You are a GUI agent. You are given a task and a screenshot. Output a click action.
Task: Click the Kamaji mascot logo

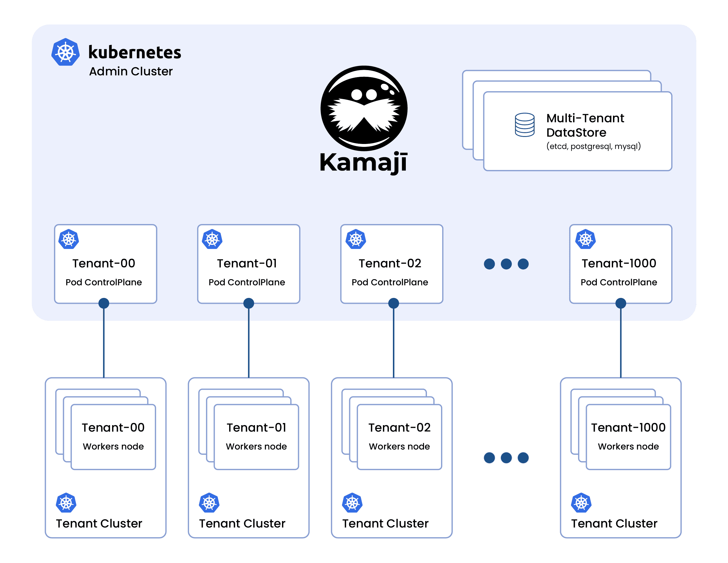(364, 108)
